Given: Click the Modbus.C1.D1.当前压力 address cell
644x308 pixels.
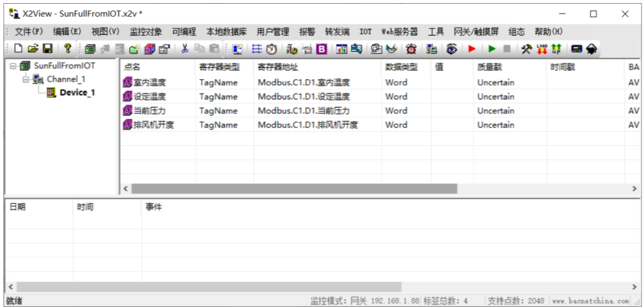Looking at the screenshot, I should click(x=318, y=111).
